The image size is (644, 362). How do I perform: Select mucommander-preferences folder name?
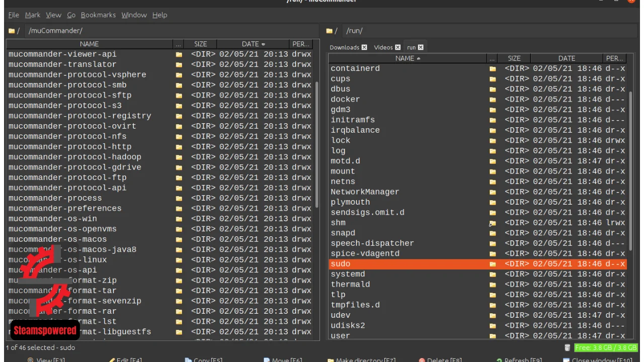[64, 208]
